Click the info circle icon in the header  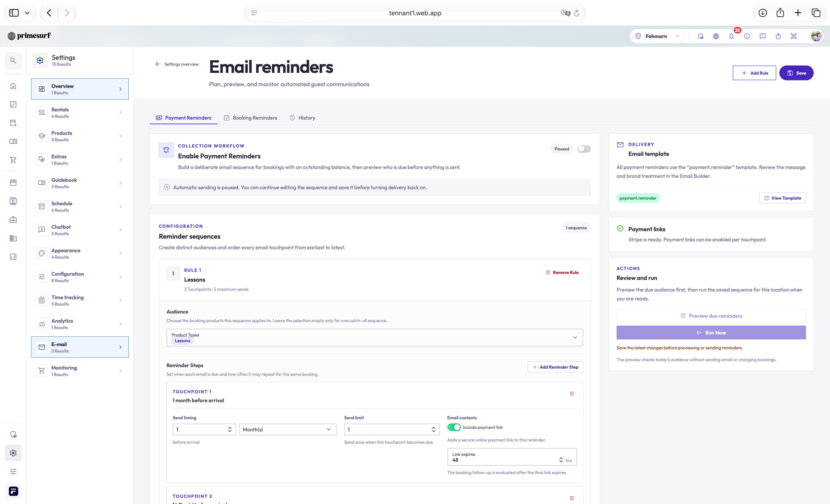coord(747,36)
